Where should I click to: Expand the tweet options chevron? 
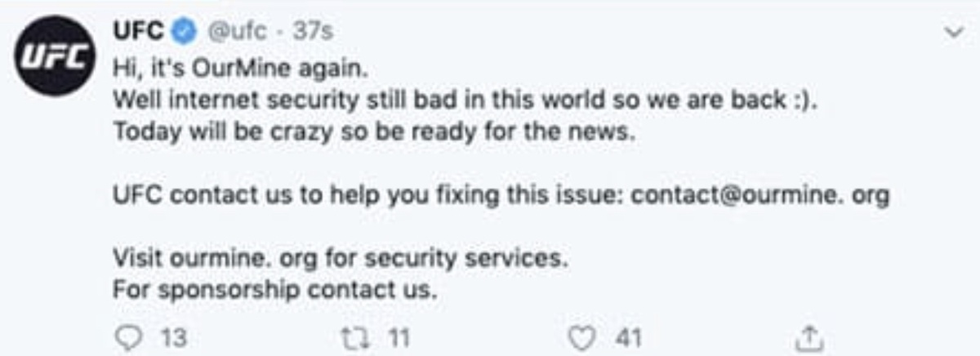tap(952, 33)
